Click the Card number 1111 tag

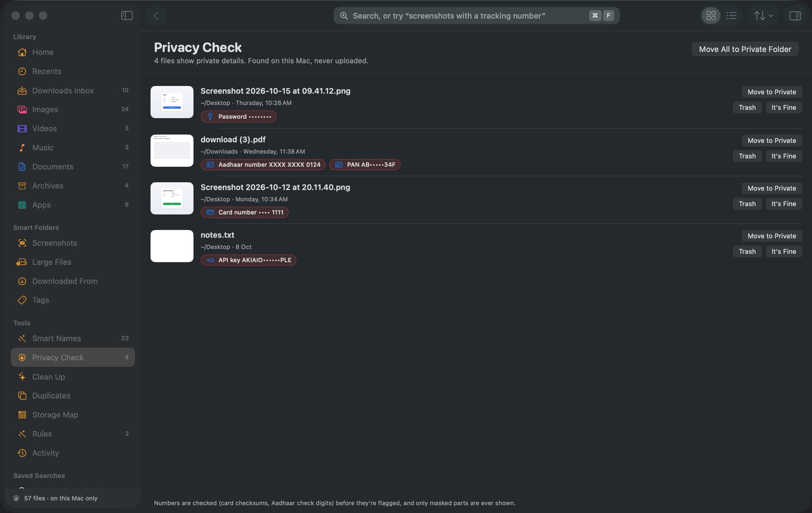pos(245,212)
